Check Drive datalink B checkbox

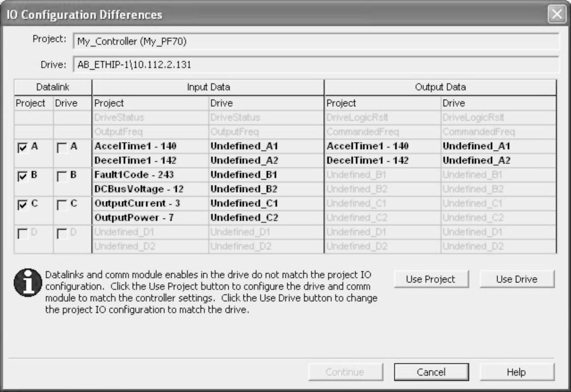point(62,176)
